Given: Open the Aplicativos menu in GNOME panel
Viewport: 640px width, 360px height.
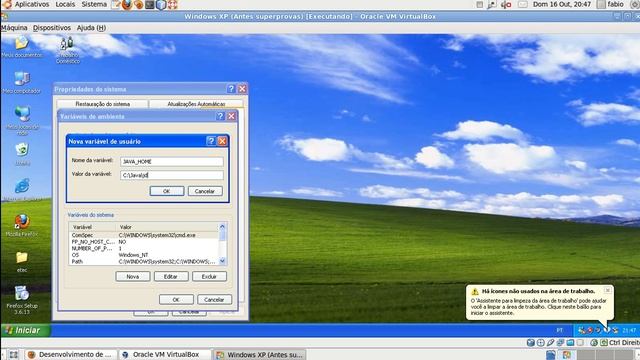Looking at the screenshot, I should [x=32, y=4].
